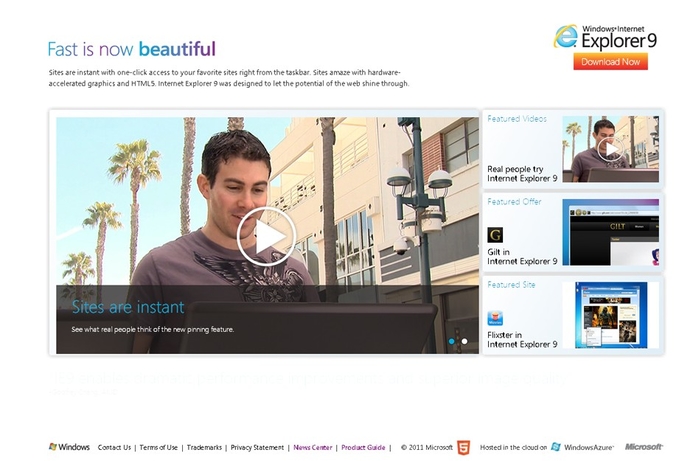Viewport: 693px width, 461px height.
Task: Click the Microsoft logo in footer
Action: (644, 447)
